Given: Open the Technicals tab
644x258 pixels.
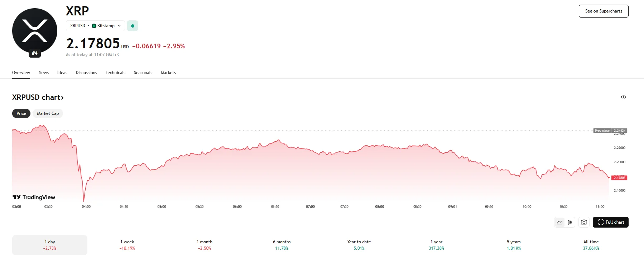Looking at the screenshot, I should [x=115, y=73].
